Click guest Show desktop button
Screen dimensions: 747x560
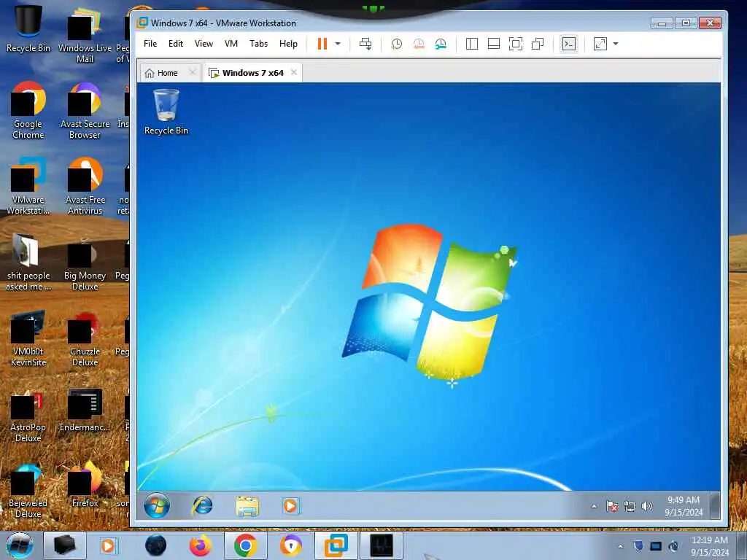[x=715, y=506]
